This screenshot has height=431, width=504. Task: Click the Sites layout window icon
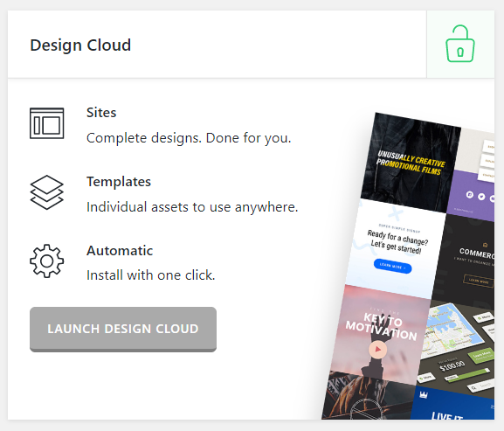coord(47,123)
